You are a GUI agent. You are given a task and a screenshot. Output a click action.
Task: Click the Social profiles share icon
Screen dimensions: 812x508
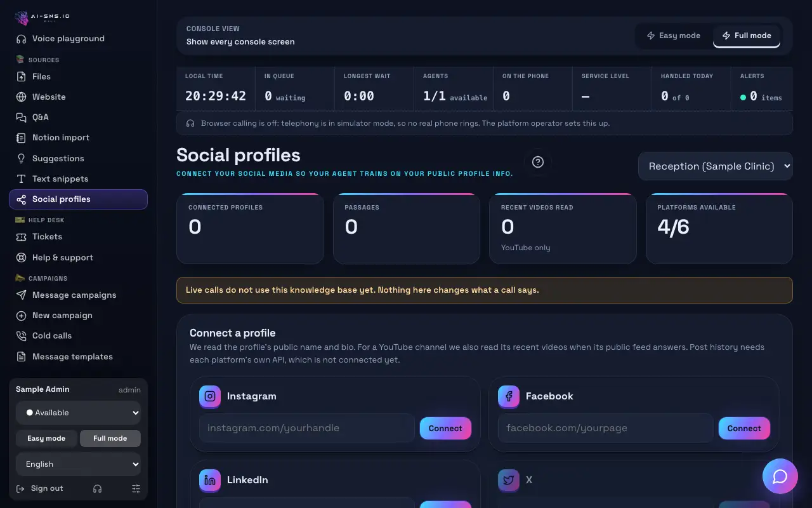(x=21, y=199)
